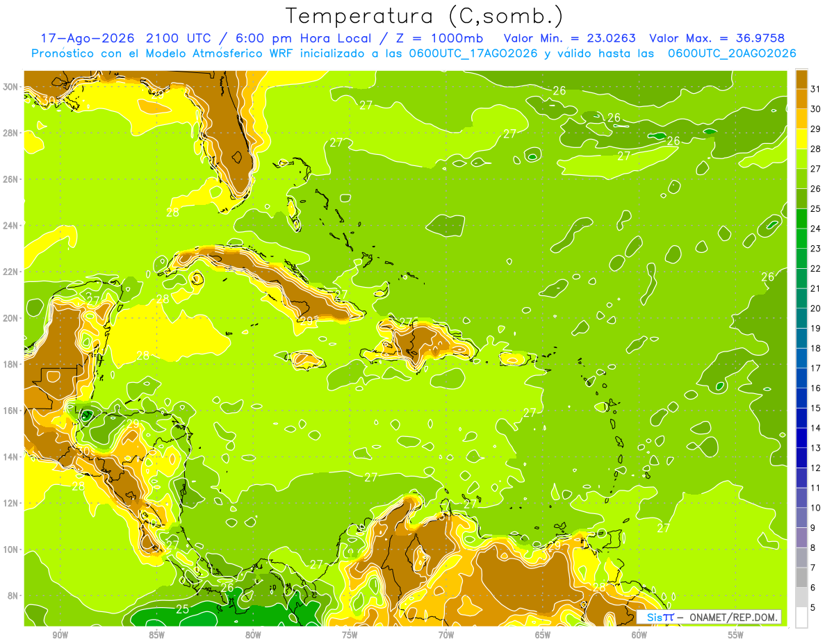The height and width of the screenshot is (644, 834).
Task: Select the "22N" latitude label
Action: click(x=12, y=272)
